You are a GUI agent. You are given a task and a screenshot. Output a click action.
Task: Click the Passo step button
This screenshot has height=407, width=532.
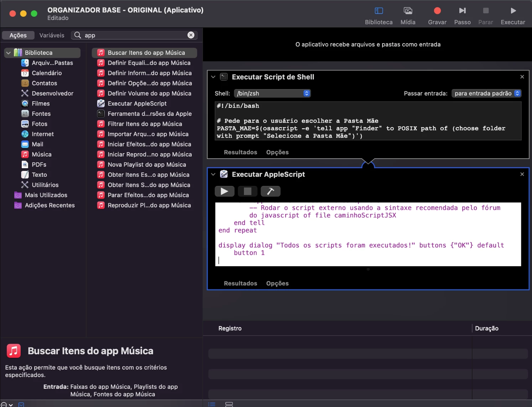pos(462,16)
